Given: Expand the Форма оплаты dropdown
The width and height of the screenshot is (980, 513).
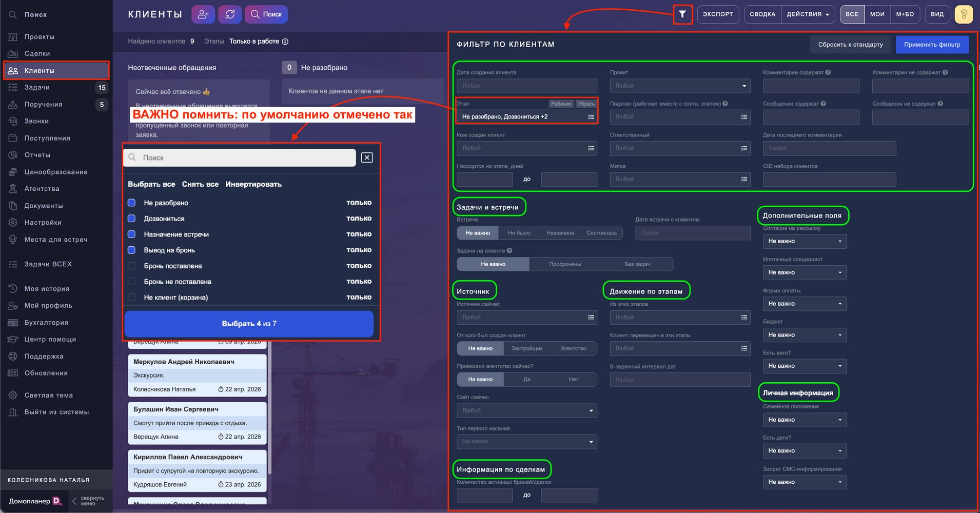Looking at the screenshot, I should 805,304.
